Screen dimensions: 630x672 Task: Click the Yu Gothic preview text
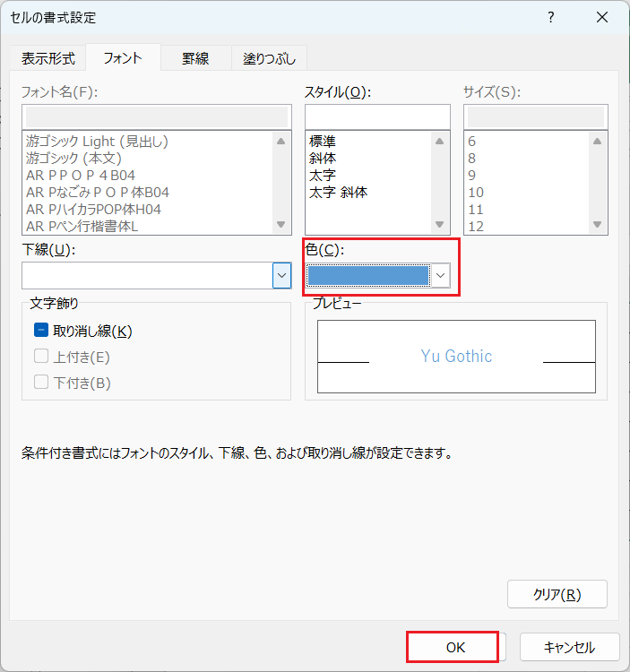click(456, 356)
